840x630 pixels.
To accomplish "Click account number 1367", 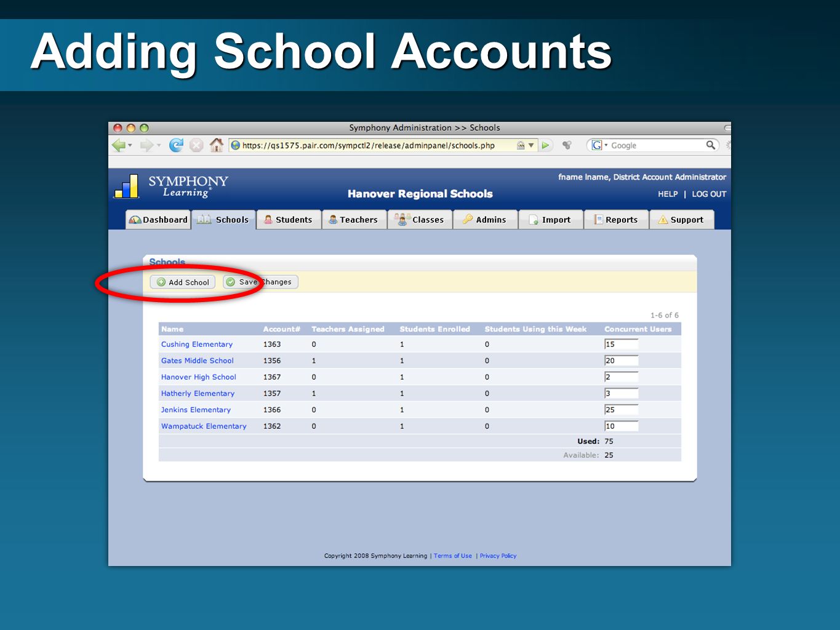I will click(x=272, y=377).
